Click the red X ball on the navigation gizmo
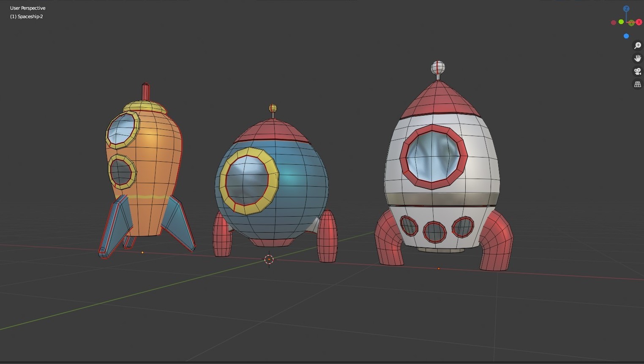This screenshot has height=364, width=644. 639,22
